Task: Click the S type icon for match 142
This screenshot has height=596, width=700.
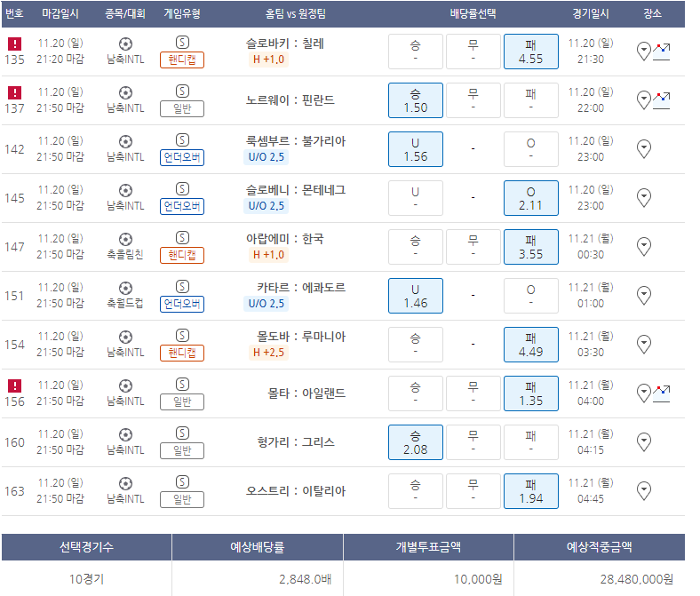Action: pos(182,140)
